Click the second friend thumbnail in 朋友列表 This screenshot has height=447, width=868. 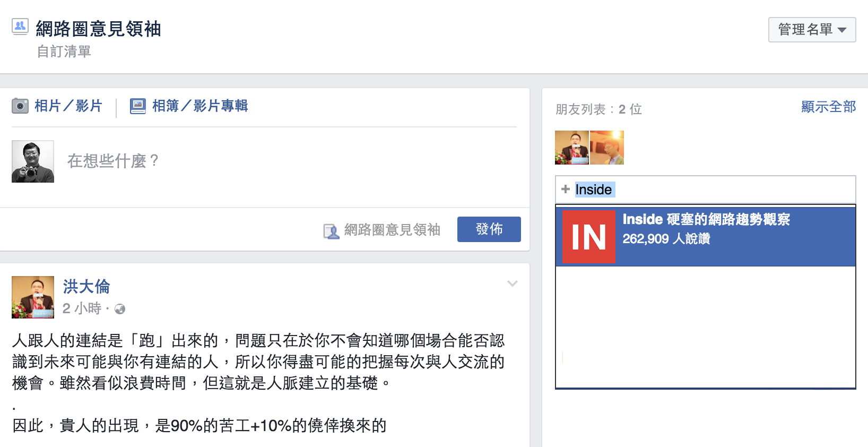(x=607, y=148)
